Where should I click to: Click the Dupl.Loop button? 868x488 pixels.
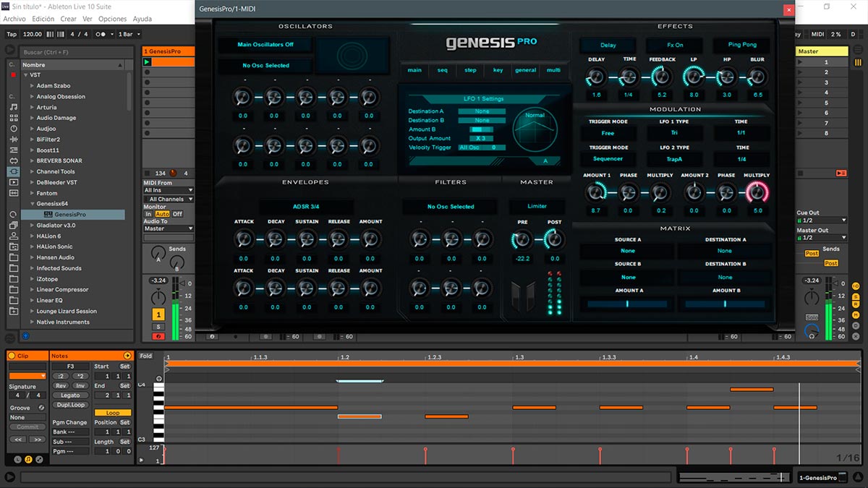70,405
